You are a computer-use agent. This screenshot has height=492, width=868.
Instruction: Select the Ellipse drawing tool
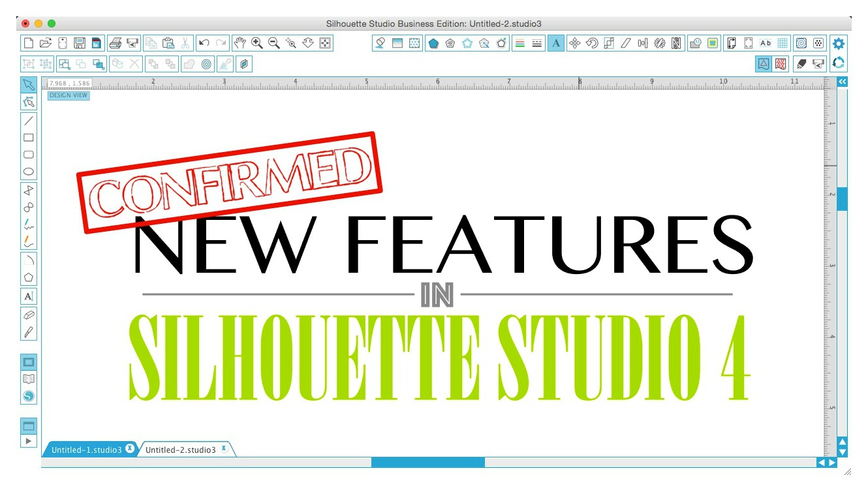(x=29, y=172)
